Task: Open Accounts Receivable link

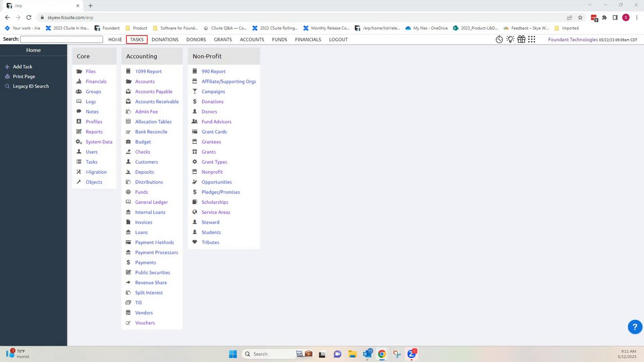Action: [x=157, y=102]
